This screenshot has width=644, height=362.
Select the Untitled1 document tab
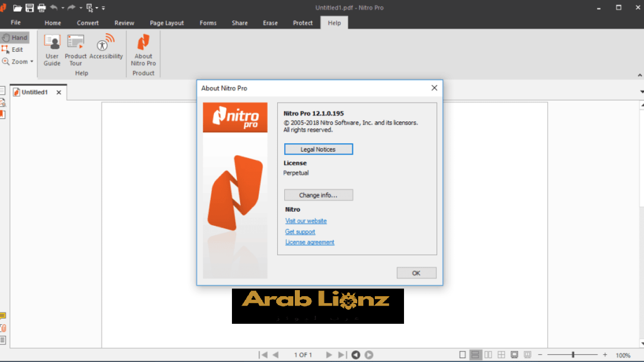click(x=34, y=93)
